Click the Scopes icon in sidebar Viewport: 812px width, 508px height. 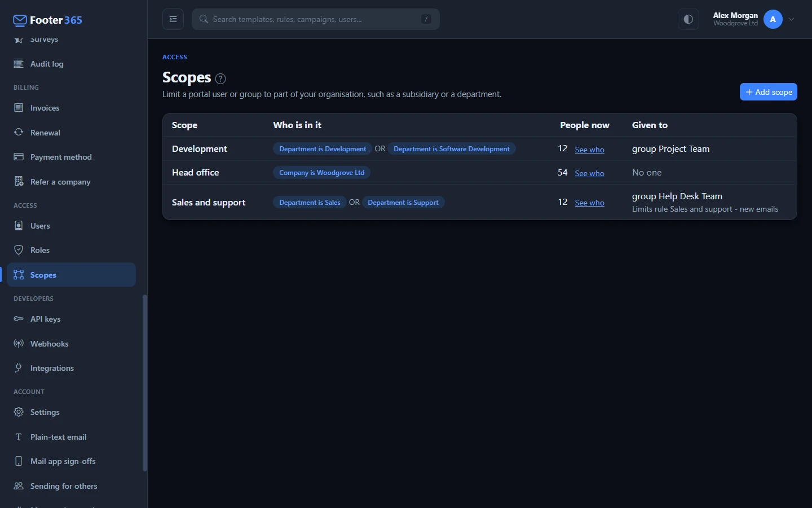[x=19, y=274]
